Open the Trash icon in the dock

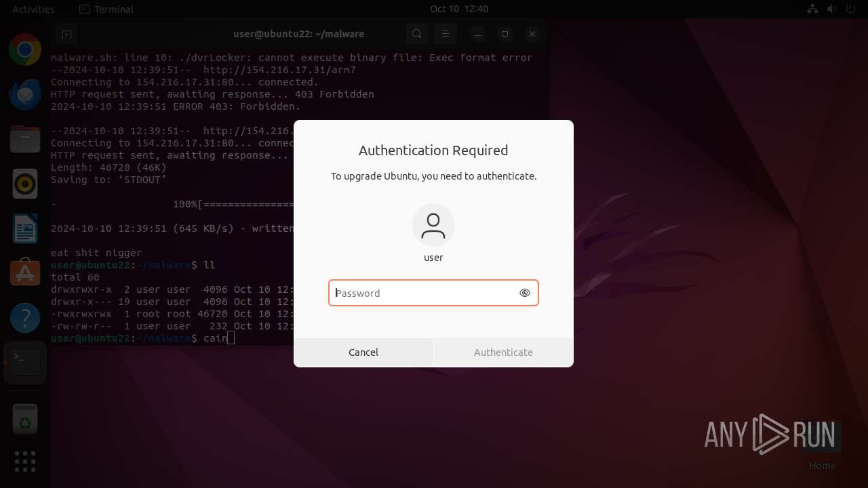pos(25,418)
